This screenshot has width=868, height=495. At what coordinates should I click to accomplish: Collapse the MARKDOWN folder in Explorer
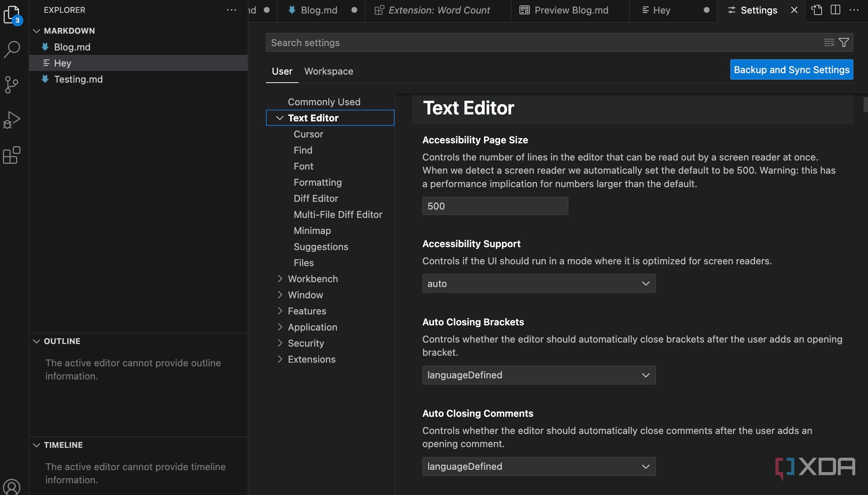(x=37, y=31)
